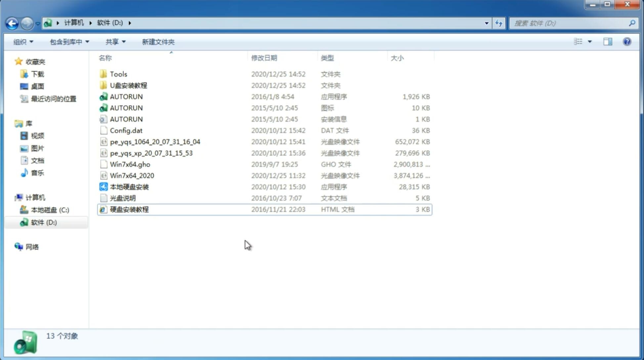
Task: Open Win7x64_2020 disc image file
Action: tap(131, 176)
